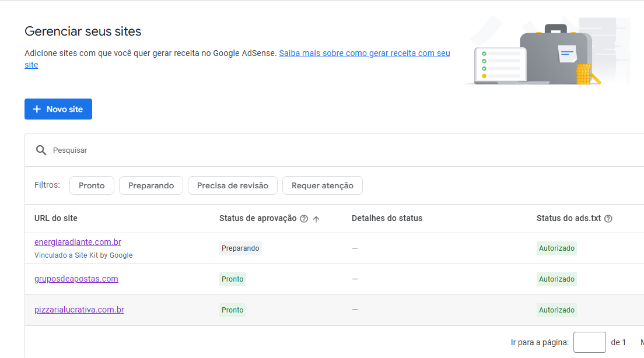Open pizzarialucrativa.com.br site link
This screenshot has width=644, height=358.
79,310
